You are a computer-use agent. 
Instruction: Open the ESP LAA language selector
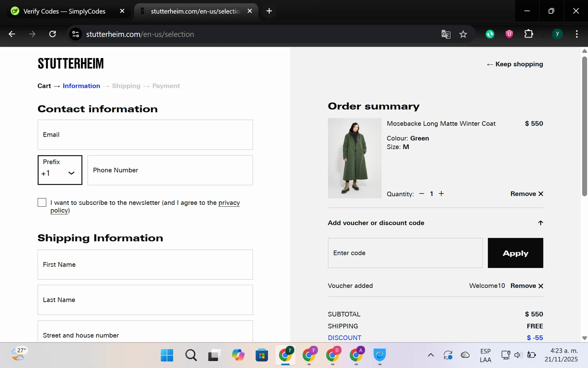coord(485,355)
